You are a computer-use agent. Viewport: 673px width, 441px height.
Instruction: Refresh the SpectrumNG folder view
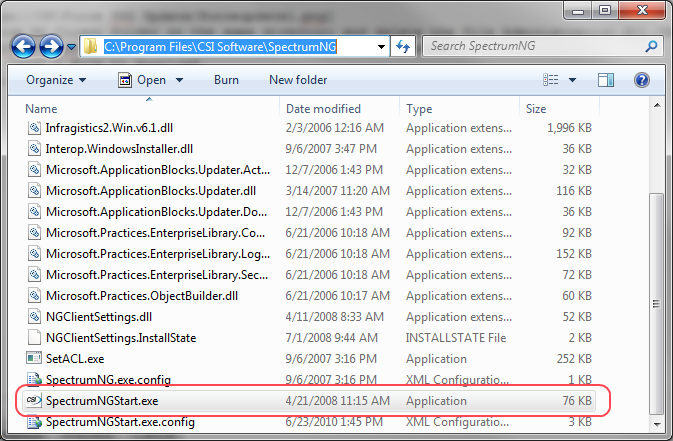tap(403, 46)
